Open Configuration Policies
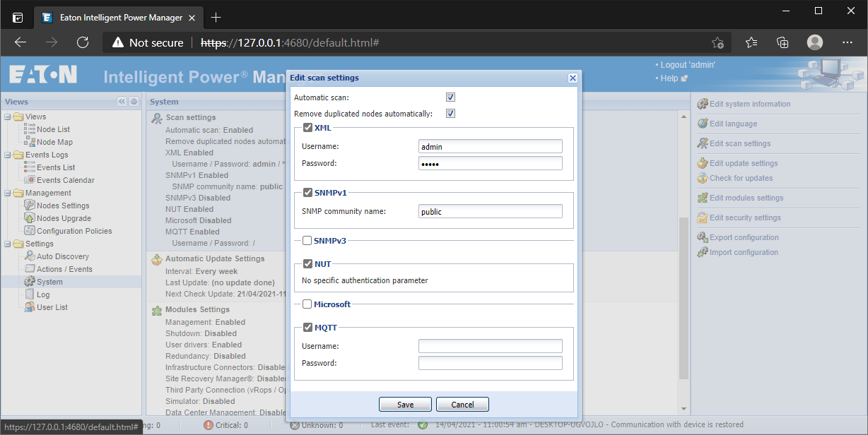Viewport: 868px width, 435px height. click(74, 231)
